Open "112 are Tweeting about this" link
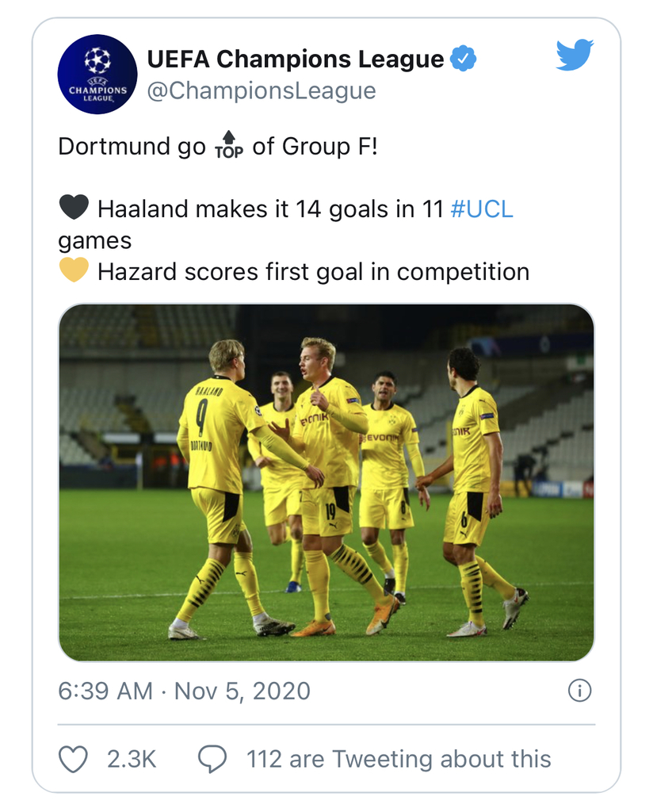Viewport: 653px width, 812px height. (399, 759)
